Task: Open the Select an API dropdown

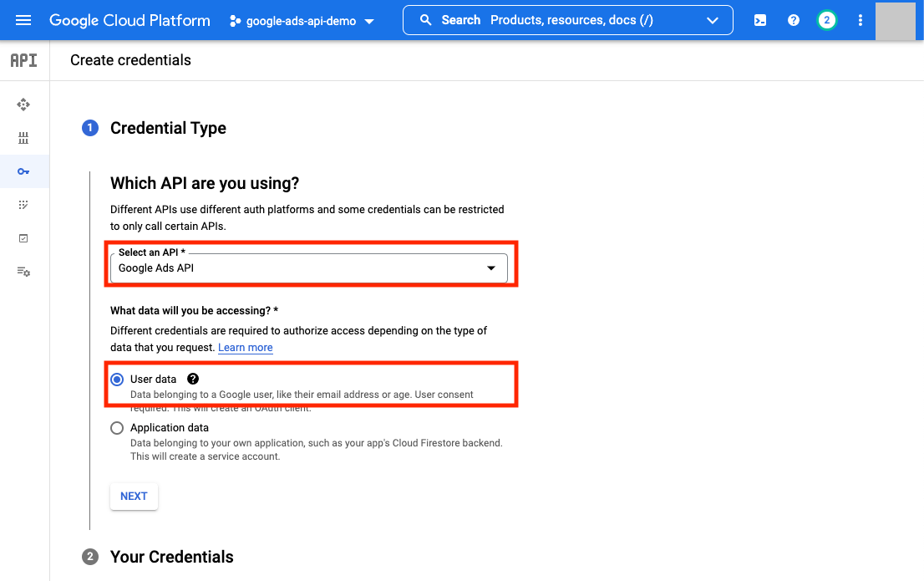Action: [309, 268]
